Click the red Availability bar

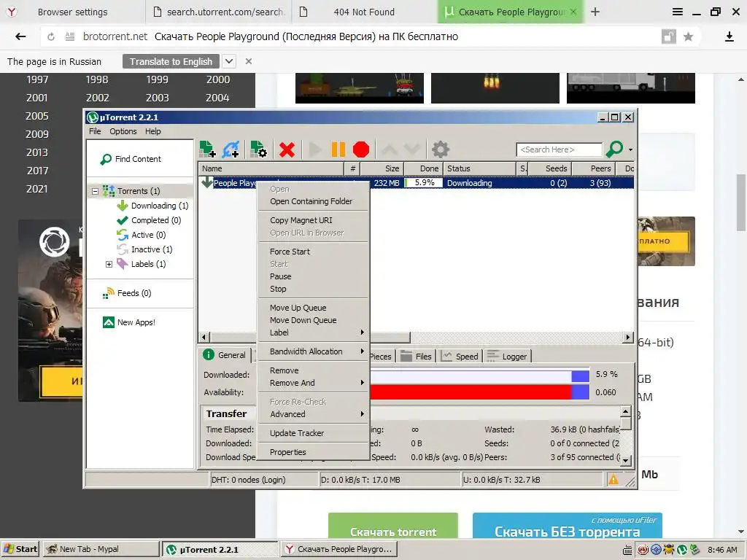pyautogui.click(x=479, y=392)
